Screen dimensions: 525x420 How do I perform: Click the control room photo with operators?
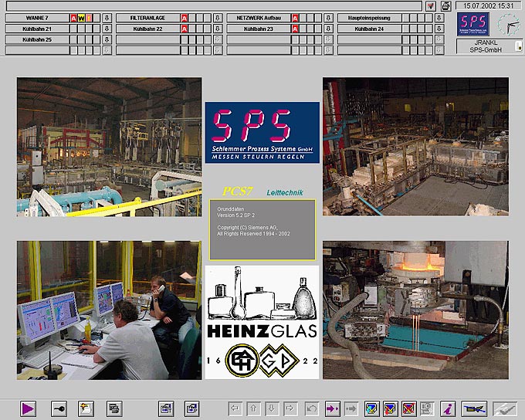click(110, 310)
